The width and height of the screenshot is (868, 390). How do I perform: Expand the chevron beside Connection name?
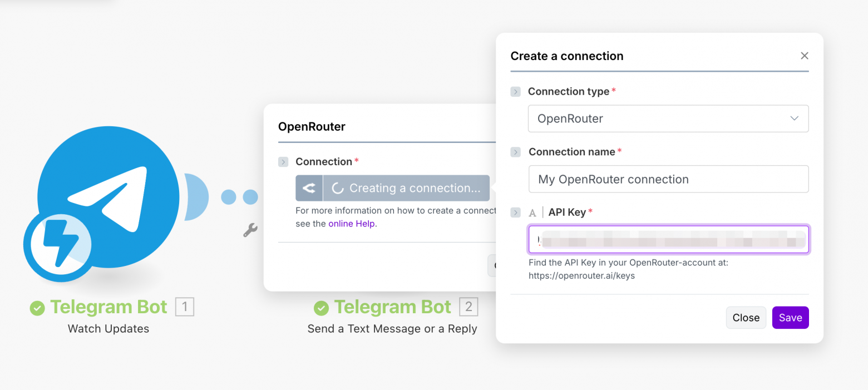click(515, 152)
